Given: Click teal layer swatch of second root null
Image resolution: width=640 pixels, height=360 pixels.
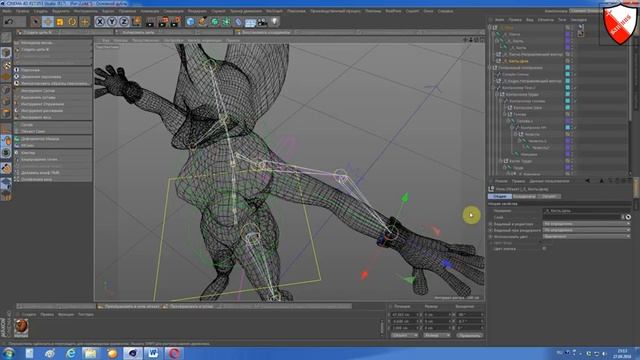Looking at the screenshot, I should click(567, 68).
